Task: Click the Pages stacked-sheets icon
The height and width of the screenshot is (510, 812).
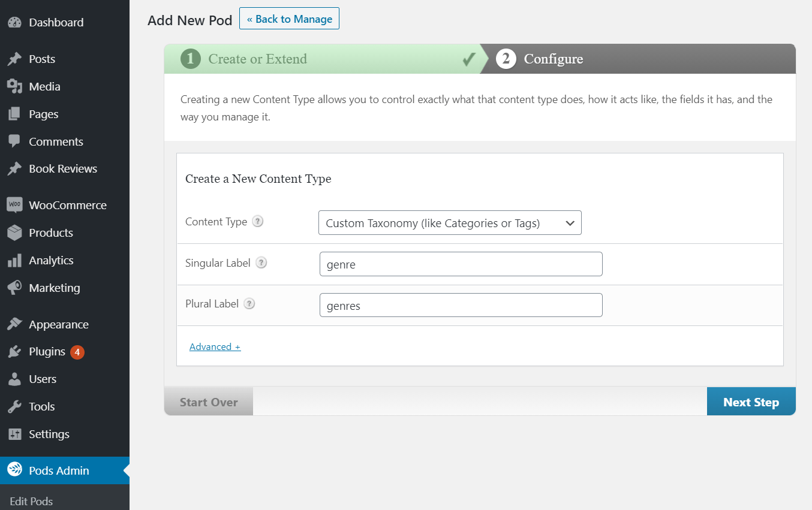Action: pyautogui.click(x=14, y=114)
